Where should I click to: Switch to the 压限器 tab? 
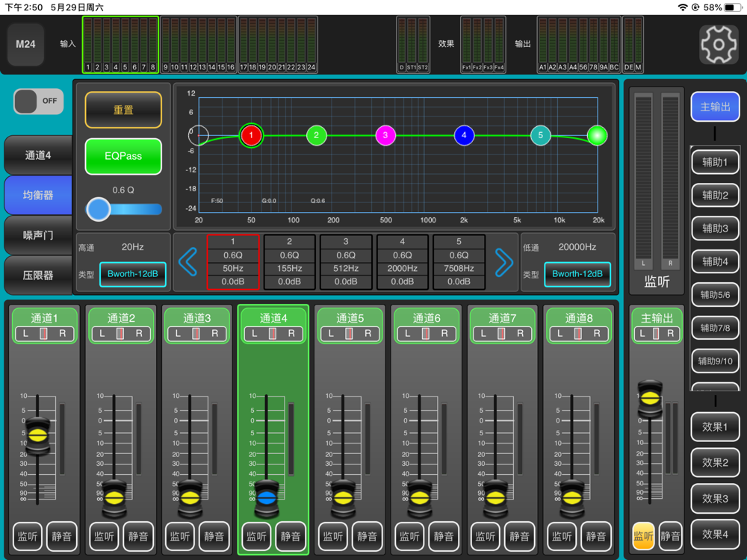click(x=38, y=276)
